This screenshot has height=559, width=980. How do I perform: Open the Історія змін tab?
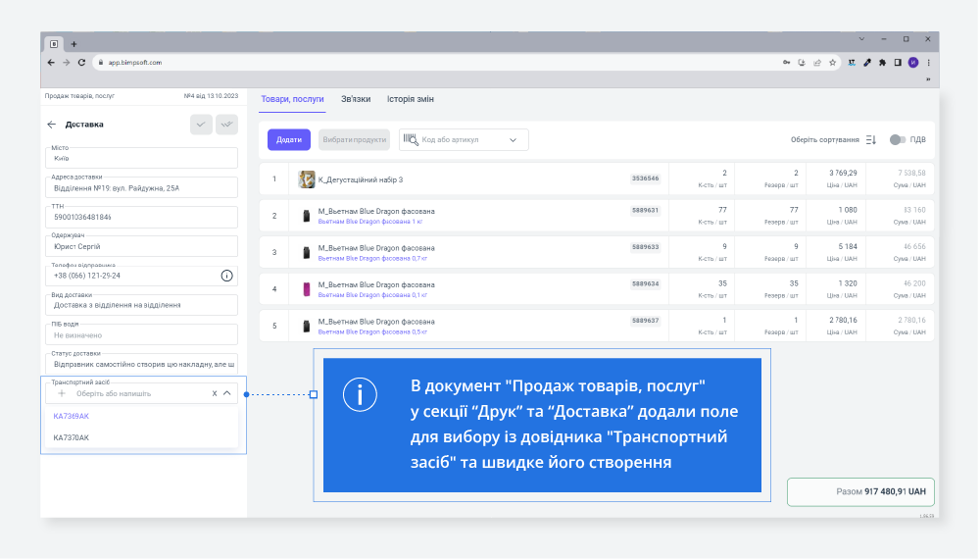(410, 99)
